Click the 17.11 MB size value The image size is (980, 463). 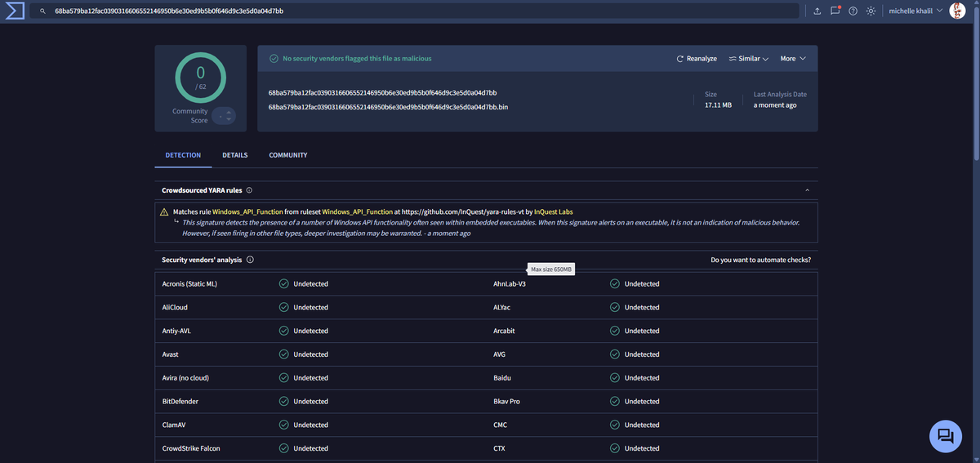718,105
